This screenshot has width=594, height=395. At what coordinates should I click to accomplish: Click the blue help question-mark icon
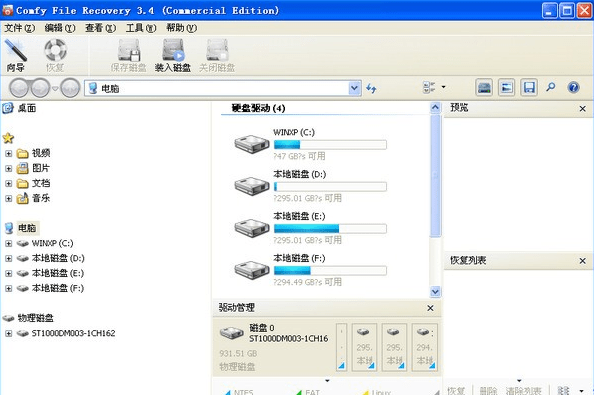pos(574,87)
